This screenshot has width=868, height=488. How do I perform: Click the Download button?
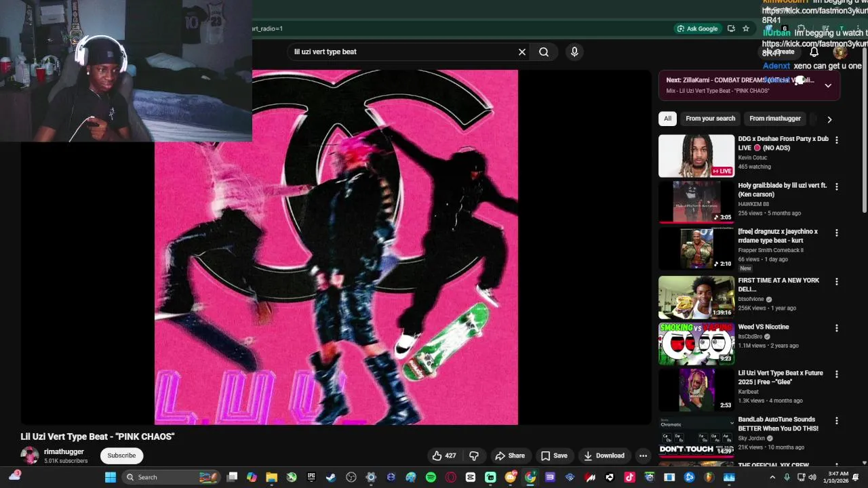point(604,455)
